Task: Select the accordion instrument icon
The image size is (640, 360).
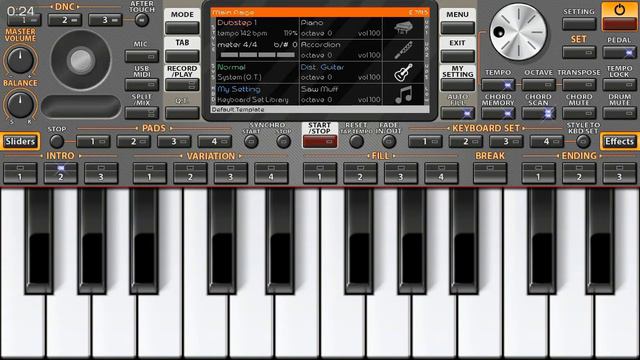Action: tap(403, 50)
